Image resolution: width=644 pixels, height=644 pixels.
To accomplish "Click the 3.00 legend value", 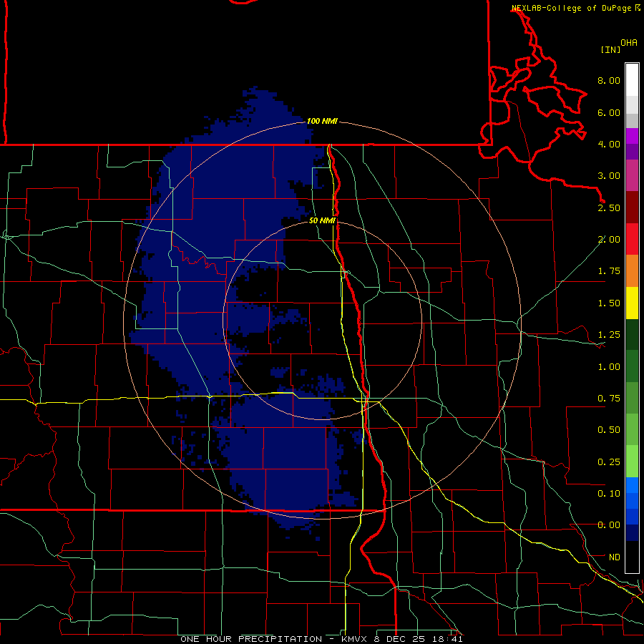I will [609, 176].
